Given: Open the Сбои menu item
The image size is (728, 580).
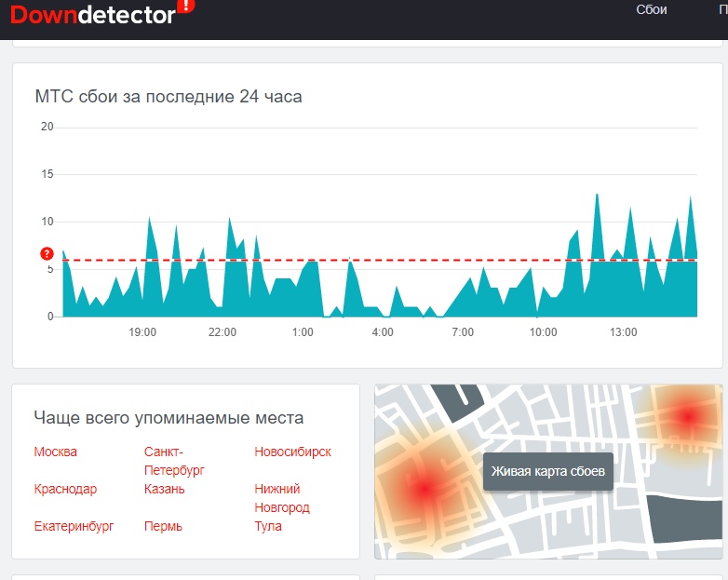Looking at the screenshot, I should click(x=652, y=9).
